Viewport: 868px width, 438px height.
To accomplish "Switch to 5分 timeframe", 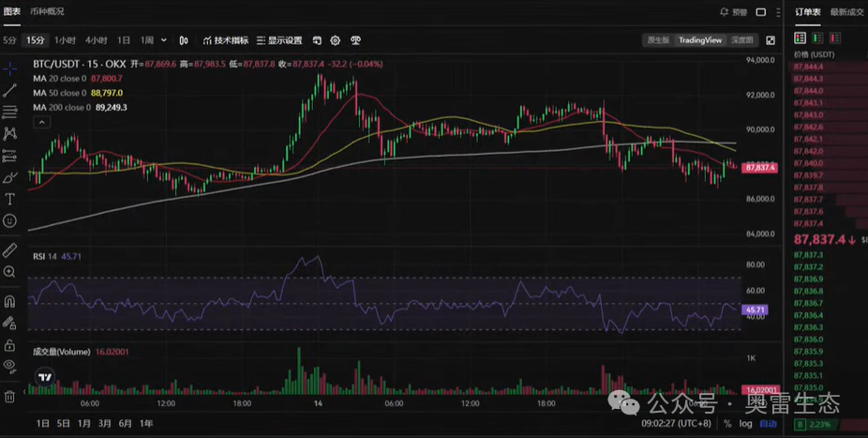I will (x=9, y=40).
